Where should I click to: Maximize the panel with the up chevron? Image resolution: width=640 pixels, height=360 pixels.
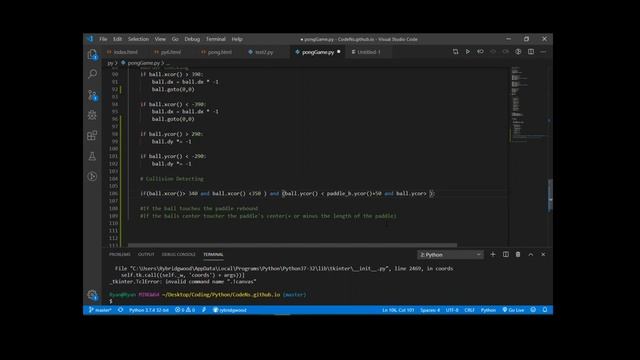531,254
